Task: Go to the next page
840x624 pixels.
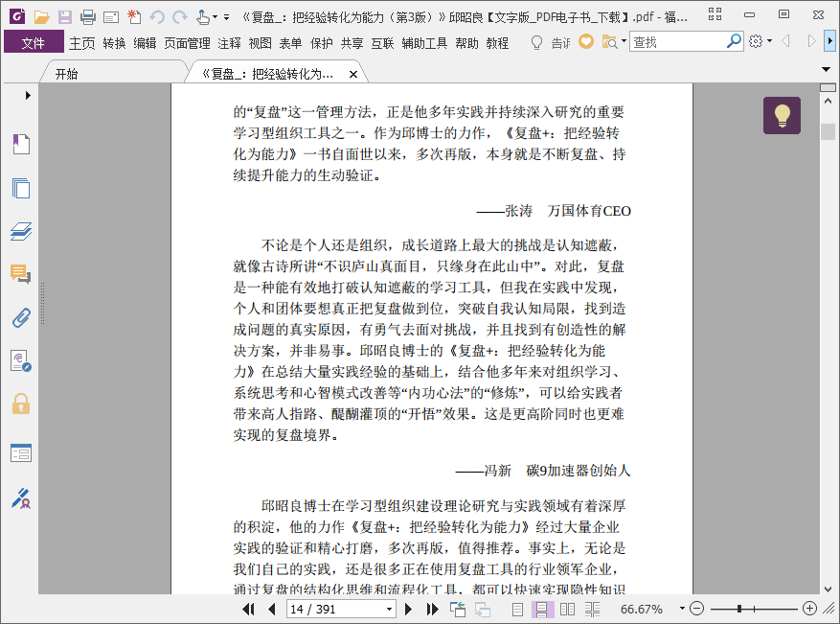Action: click(x=408, y=609)
